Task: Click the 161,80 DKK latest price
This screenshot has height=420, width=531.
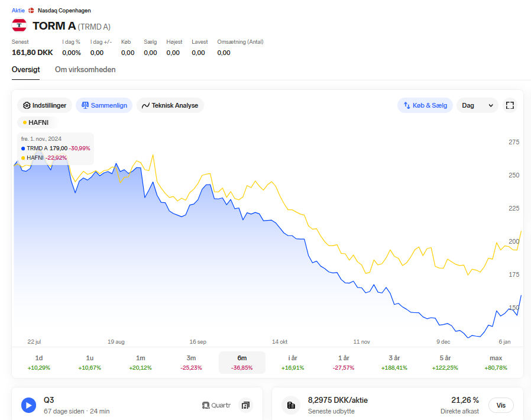Action: (33, 53)
